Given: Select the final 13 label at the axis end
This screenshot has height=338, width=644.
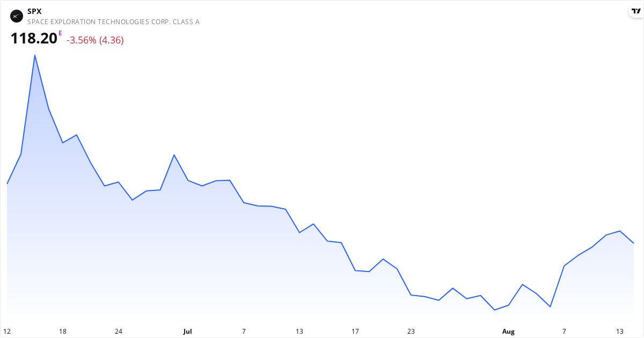Looking at the screenshot, I should [620, 332].
